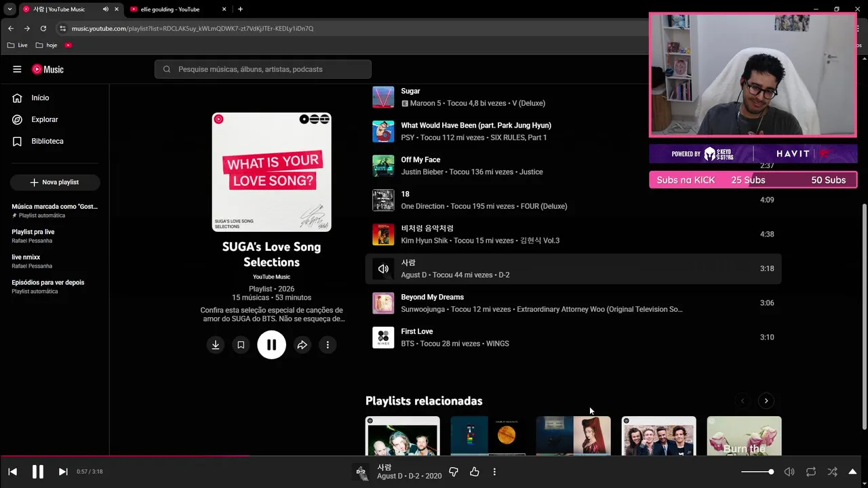The width and height of the screenshot is (868, 488).
Task: Open player bar song options menu
Action: click(x=494, y=472)
